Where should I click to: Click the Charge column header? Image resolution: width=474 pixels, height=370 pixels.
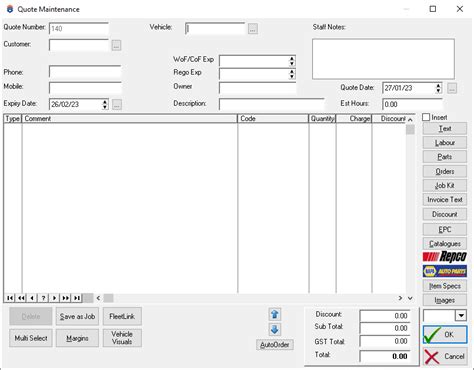(x=354, y=119)
